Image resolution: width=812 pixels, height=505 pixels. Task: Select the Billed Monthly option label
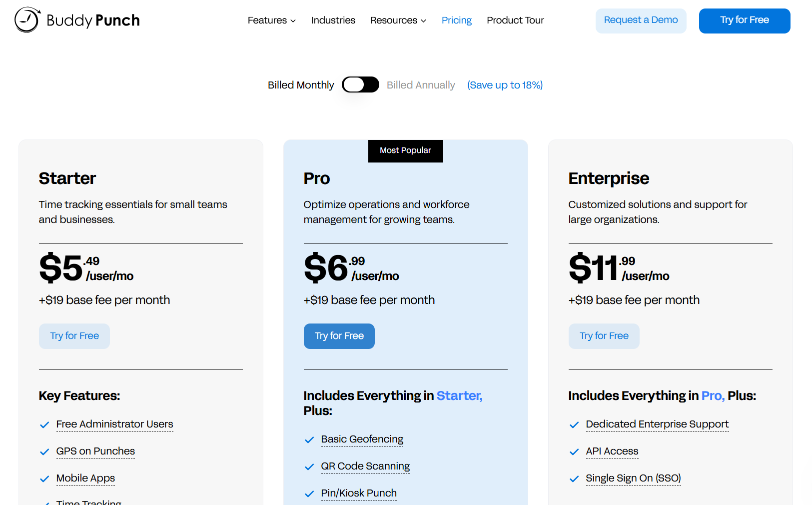click(301, 85)
